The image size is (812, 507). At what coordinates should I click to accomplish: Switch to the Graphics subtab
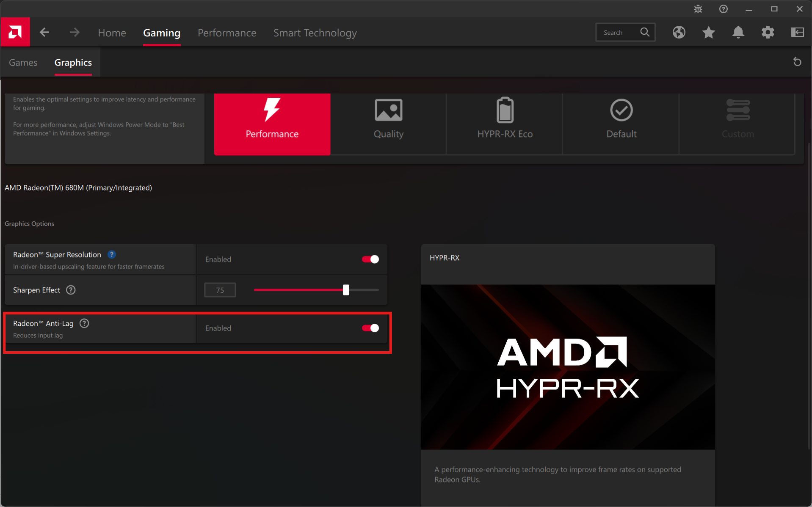(x=73, y=62)
